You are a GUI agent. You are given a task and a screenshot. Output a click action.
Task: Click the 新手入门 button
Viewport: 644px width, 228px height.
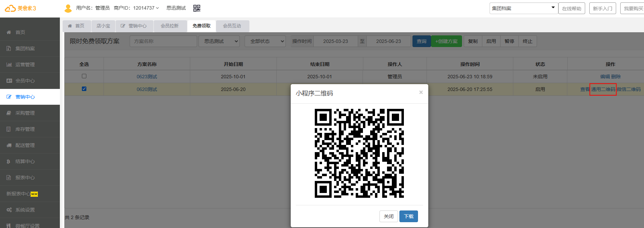point(603,9)
